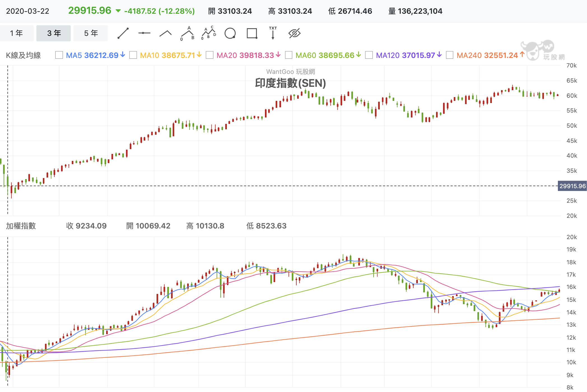Image resolution: width=587 pixels, height=392 pixels.
Task: Hide drawings with the crossed-eye icon
Action: [x=295, y=33]
